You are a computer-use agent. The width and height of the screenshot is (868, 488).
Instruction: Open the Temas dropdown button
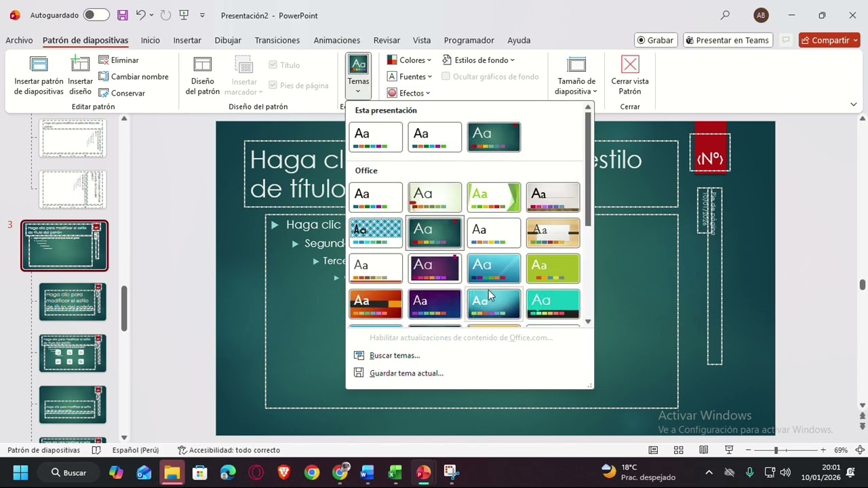point(358,76)
